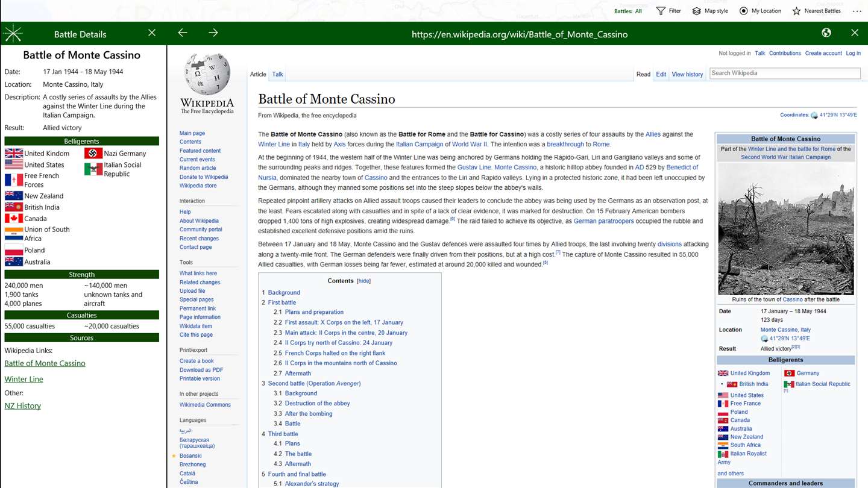Click Download as PDF link

[x=201, y=370]
